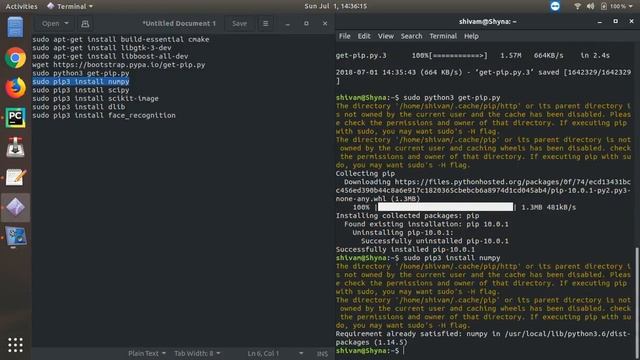Click the clock showing Sun Jul 1
Viewport: 640px width, 360px height.
click(336, 6)
